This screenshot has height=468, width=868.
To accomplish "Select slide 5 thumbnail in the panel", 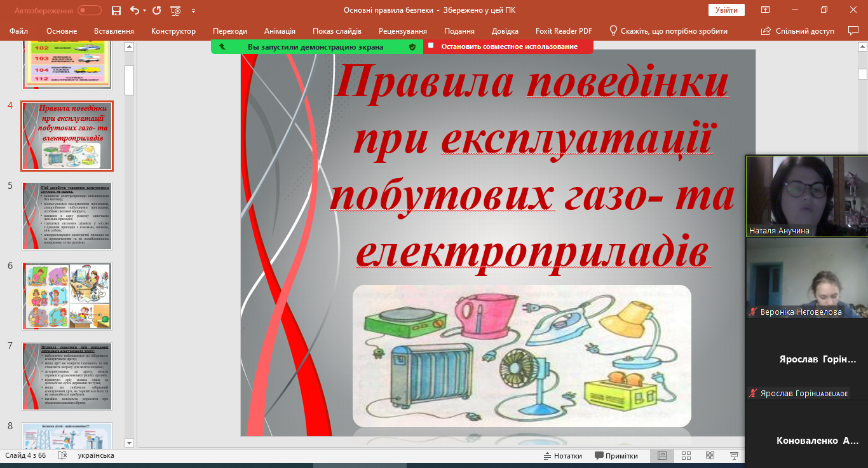I will (x=67, y=216).
